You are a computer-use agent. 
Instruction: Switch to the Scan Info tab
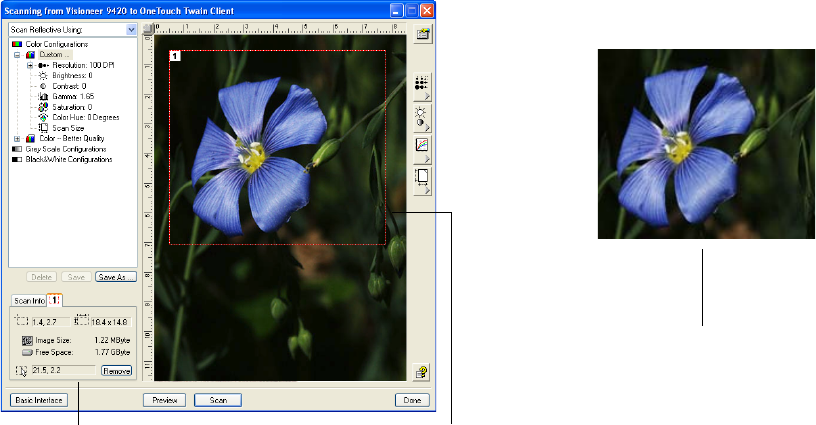[x=28, y=300]
